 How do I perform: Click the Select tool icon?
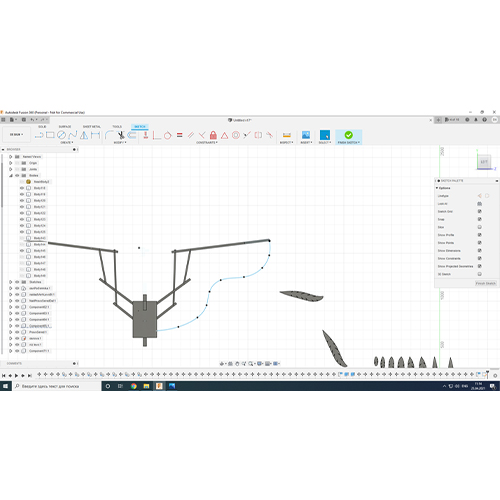(325, 135)
